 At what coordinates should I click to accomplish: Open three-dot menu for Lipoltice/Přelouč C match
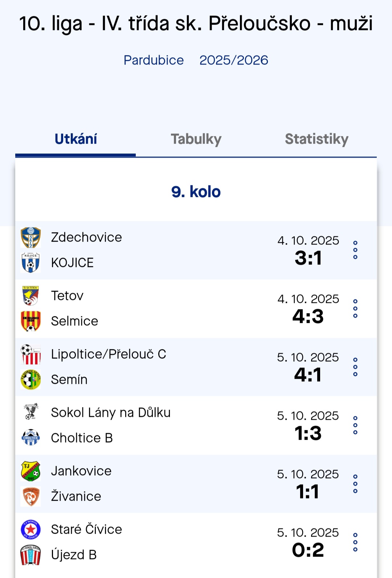point(355,367)
